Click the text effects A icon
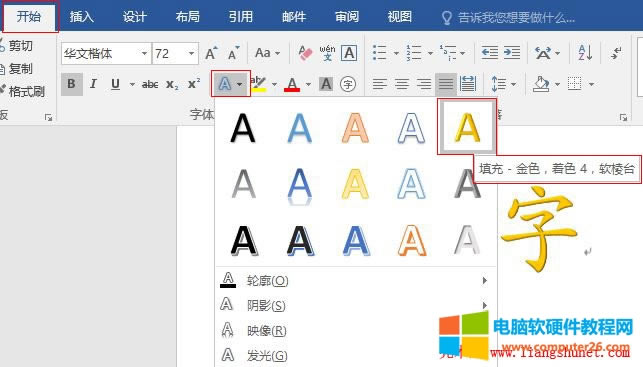643x367 pixels. click(224, 84)
